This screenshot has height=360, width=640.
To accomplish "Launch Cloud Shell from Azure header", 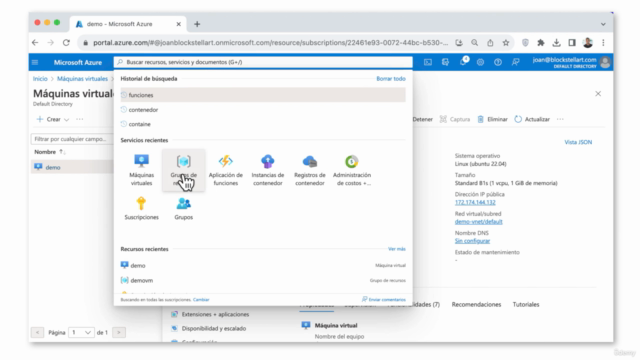I will [428, 62].
